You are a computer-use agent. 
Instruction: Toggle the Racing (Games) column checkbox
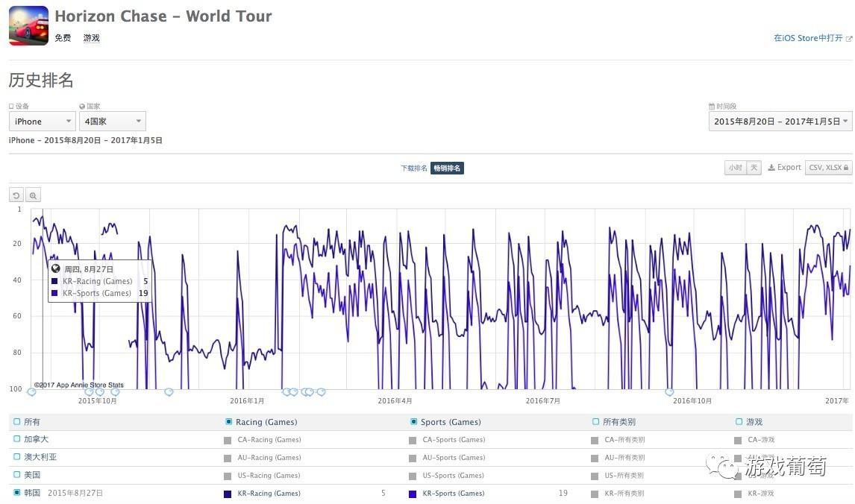[x=229, y=422]
